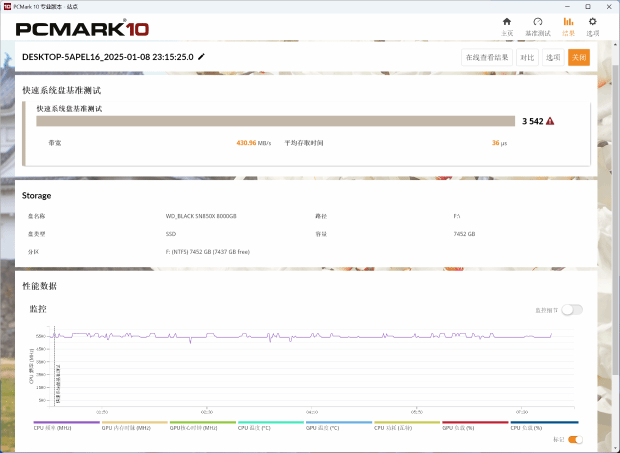Click the scrollbar up arrow
The height and width of the screenshot is (453, 620).
pos(615,46)
